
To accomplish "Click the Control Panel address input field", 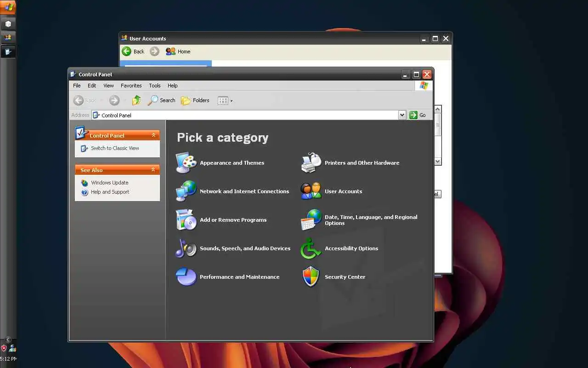I will (245, 115).
